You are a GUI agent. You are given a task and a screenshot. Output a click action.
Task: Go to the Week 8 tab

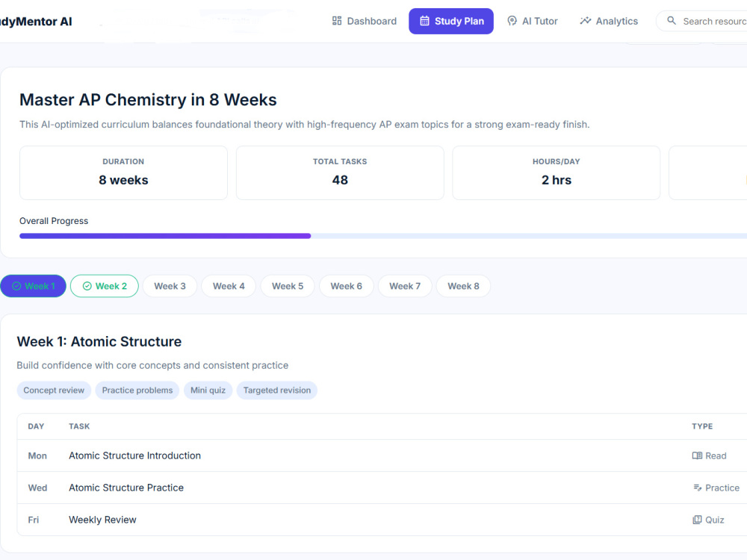pos(463,286)
